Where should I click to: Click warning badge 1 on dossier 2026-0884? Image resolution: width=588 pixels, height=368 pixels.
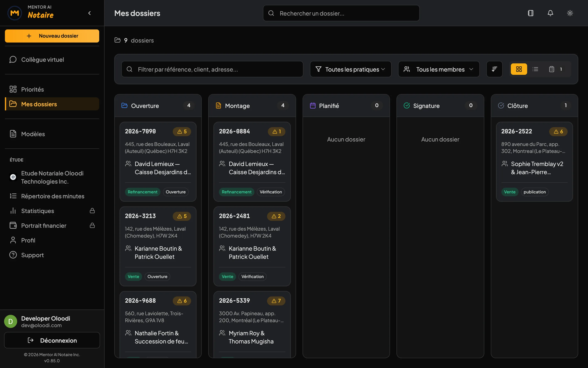276,132
